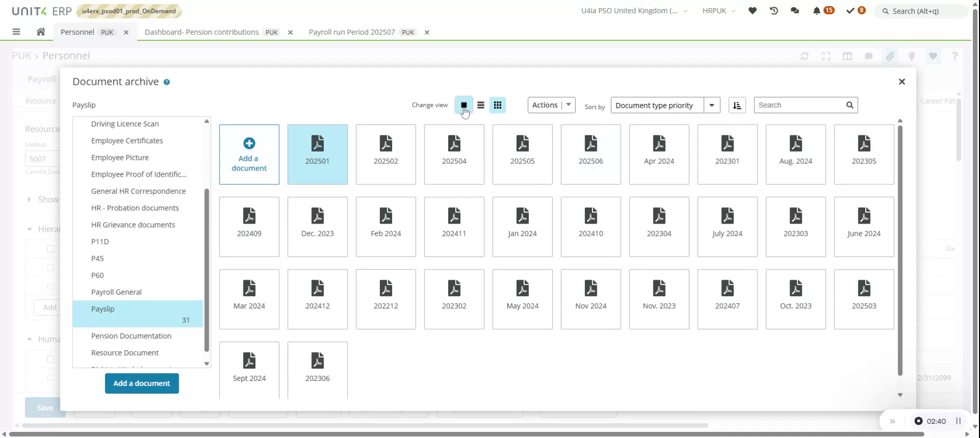Switch to list view
Screen dimensions: 980x438
[x=481, y=105]
